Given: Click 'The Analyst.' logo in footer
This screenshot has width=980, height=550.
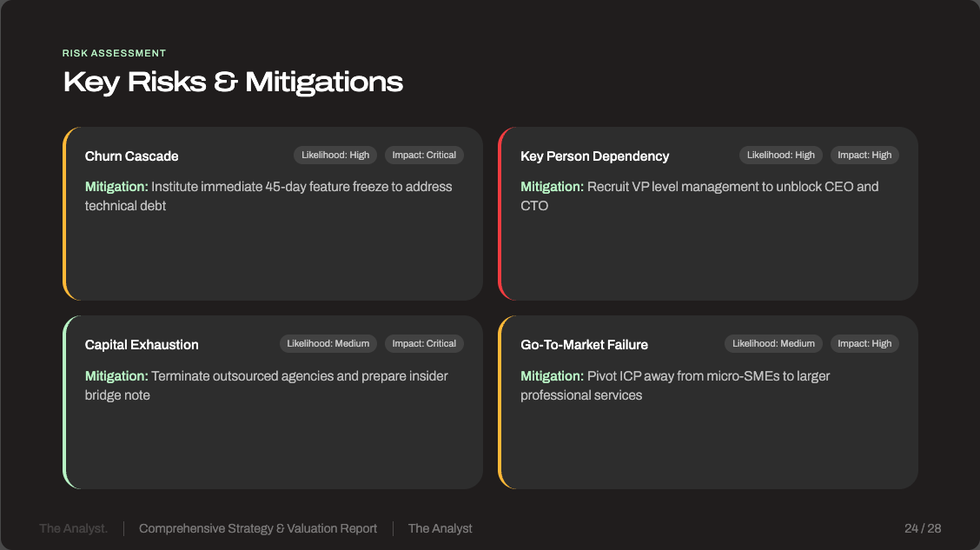Looking at the screenshot, I should [73, 529].
